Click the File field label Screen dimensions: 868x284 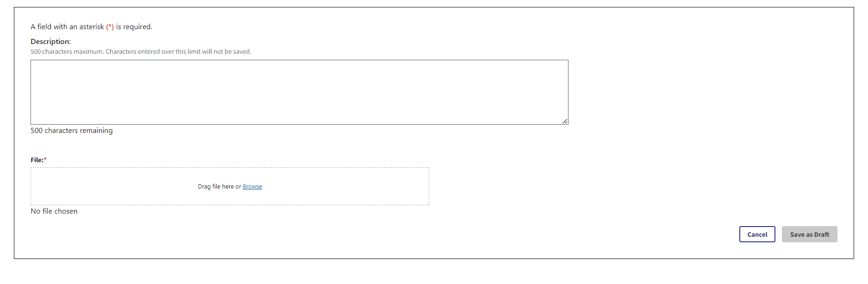[37, 160]
